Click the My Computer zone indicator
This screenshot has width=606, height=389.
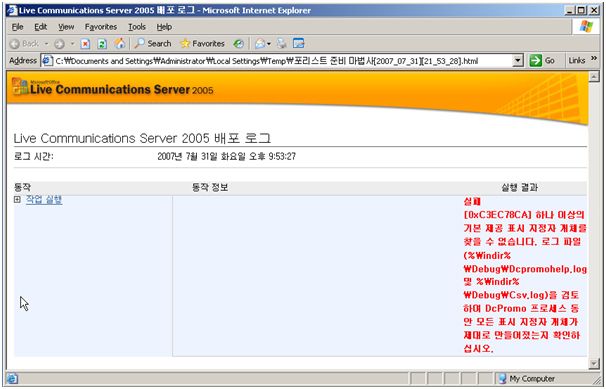point(527,379)
